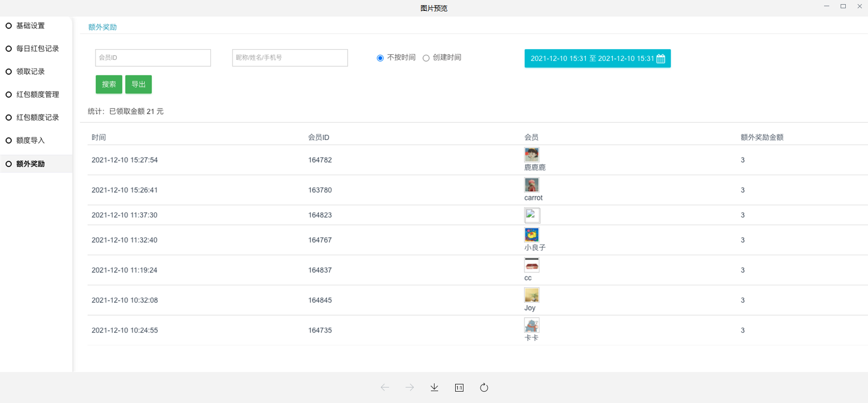Viewport: 868px width, 403px height.
Task: Select the 创建时间 radio option
Action: [x=426, y=58]
